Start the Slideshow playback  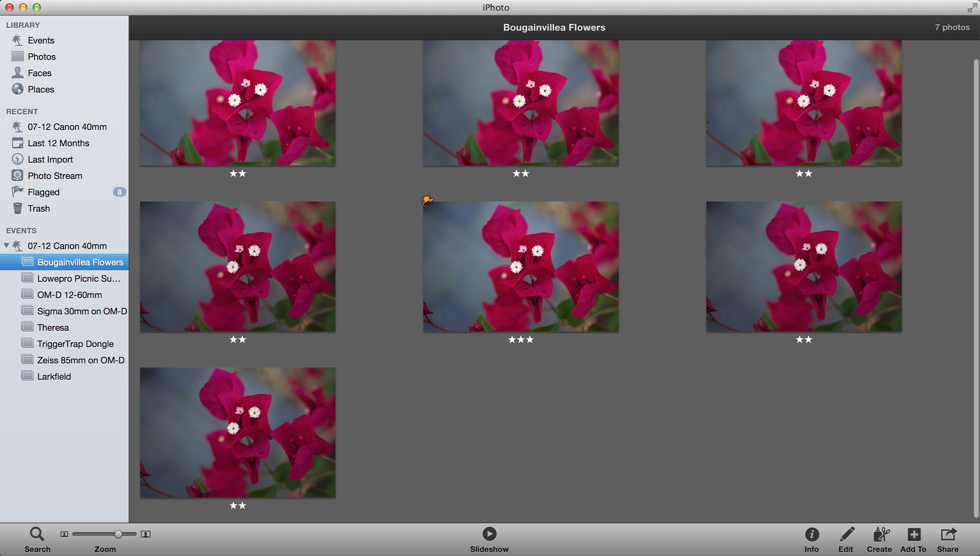click(489, 534)
